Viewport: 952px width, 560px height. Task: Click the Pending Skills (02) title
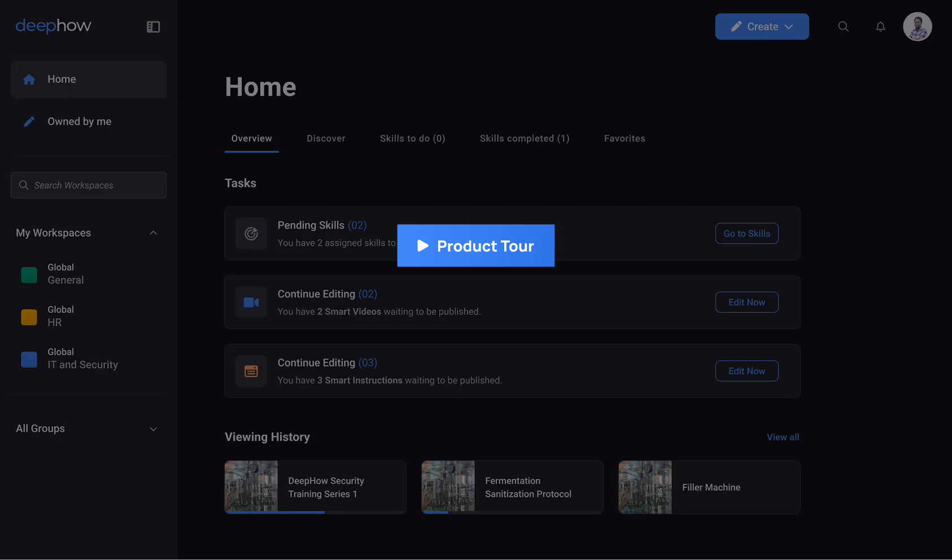pyautogui.click(x=322, y=225)
